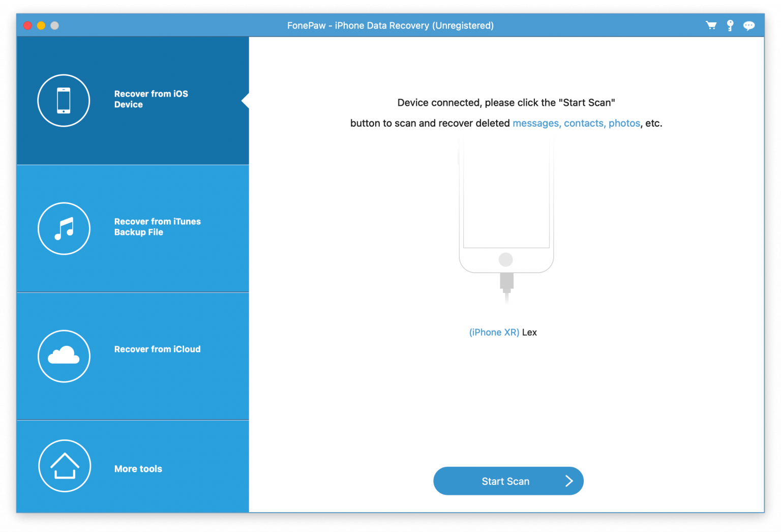
Task: Click the (iPhone XR) device link
Action: [494, 332]
